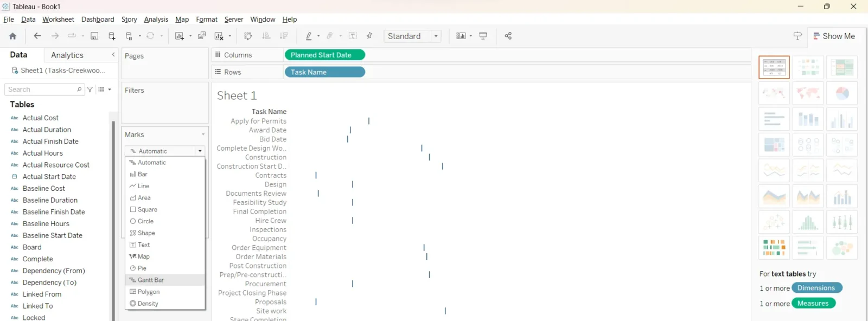Sort ascending toolbar icon

(266, 36)
